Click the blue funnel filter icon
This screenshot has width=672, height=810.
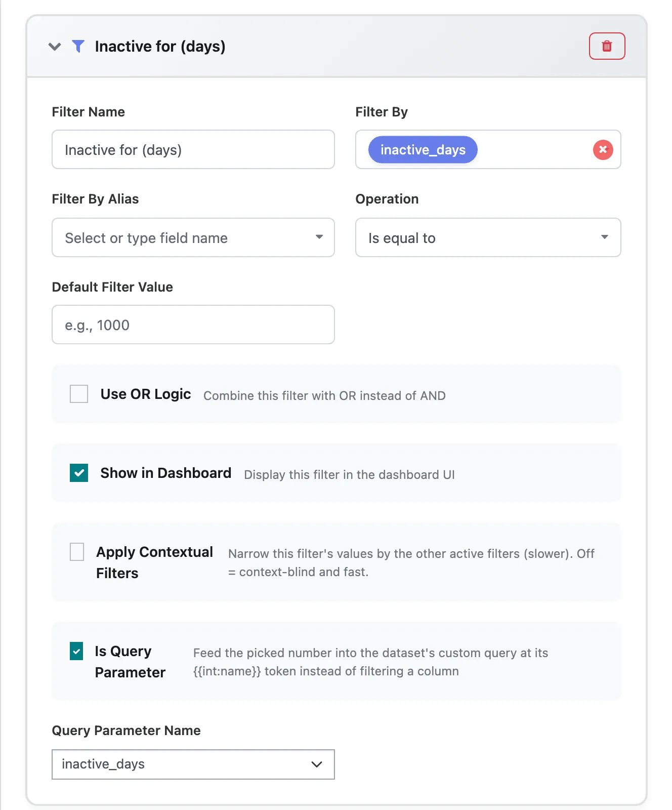(x=78, y=46)
